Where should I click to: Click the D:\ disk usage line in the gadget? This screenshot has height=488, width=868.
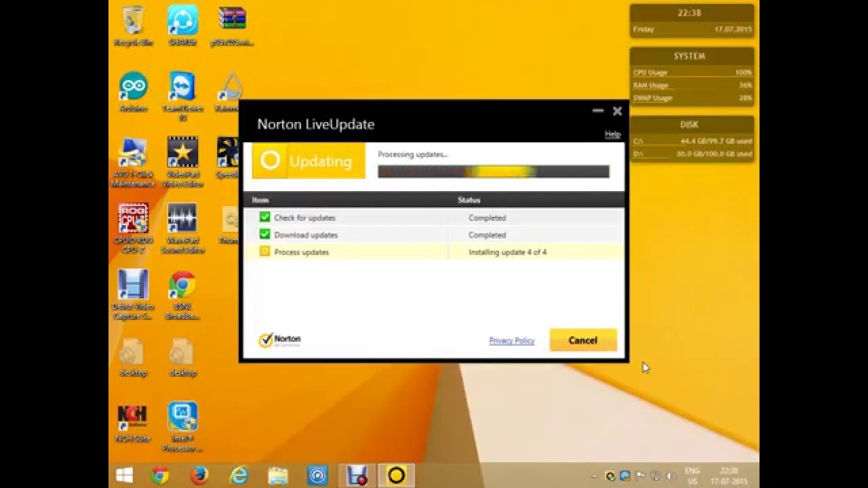pos(692,154)
